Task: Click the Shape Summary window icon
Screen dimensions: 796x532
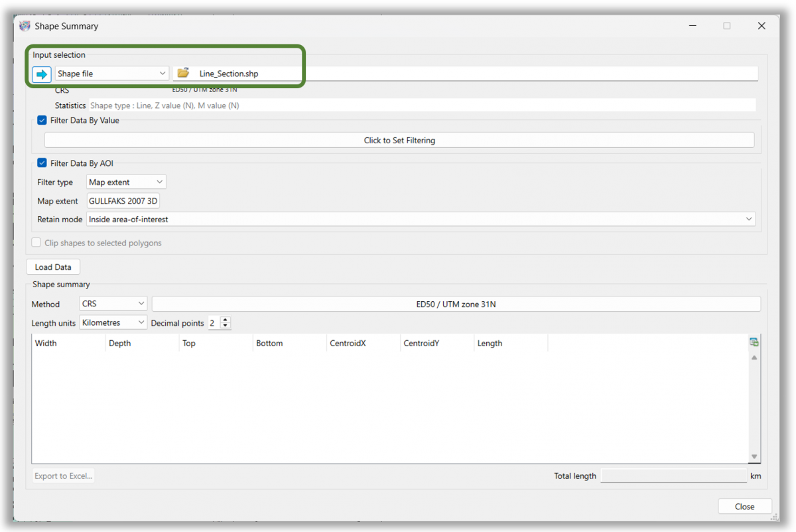Action: pyautogui.click(x=25, y=25)
